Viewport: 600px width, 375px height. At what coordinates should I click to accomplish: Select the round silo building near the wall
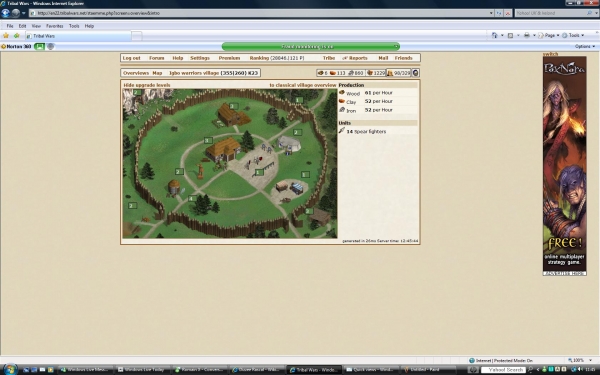[174, 187]
